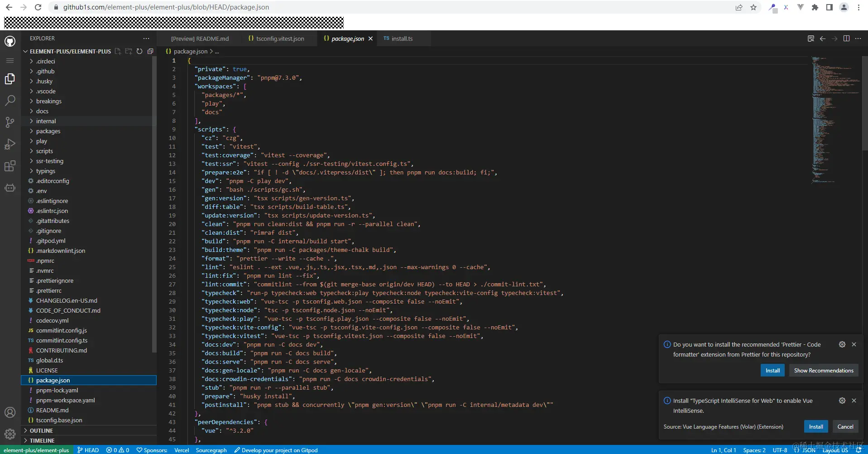Open .eslintrc.json file in explorer
Viewport: 868px width, 454px height.
(x=89, y=211)
